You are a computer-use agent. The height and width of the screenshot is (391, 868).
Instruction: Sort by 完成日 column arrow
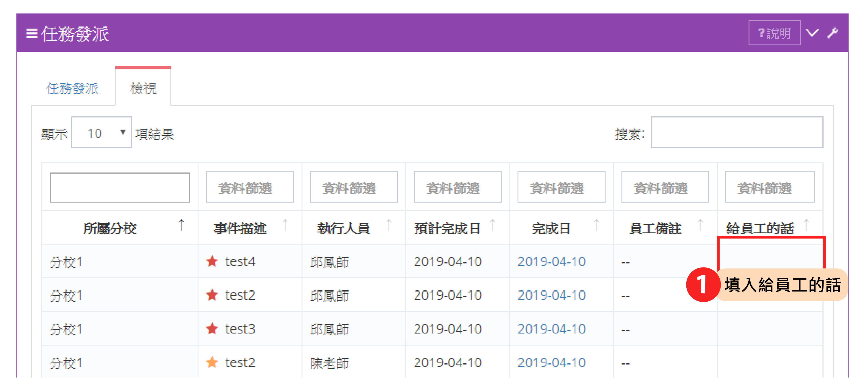(596, 225)
